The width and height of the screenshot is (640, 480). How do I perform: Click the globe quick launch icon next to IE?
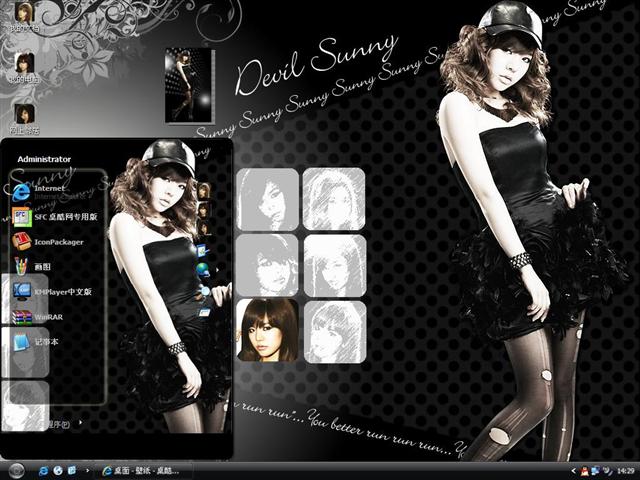coord(58,471)
